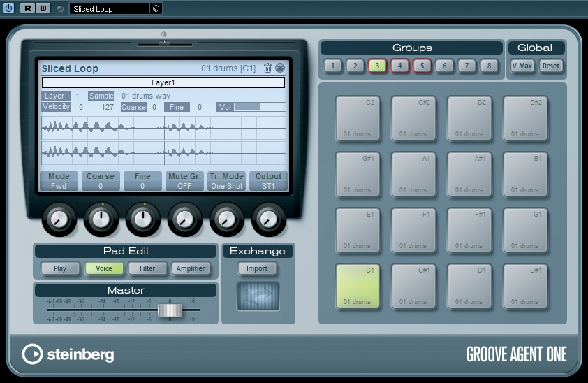588x383 pixels.
Task: Select group 6
Action: tap(444, 66)
